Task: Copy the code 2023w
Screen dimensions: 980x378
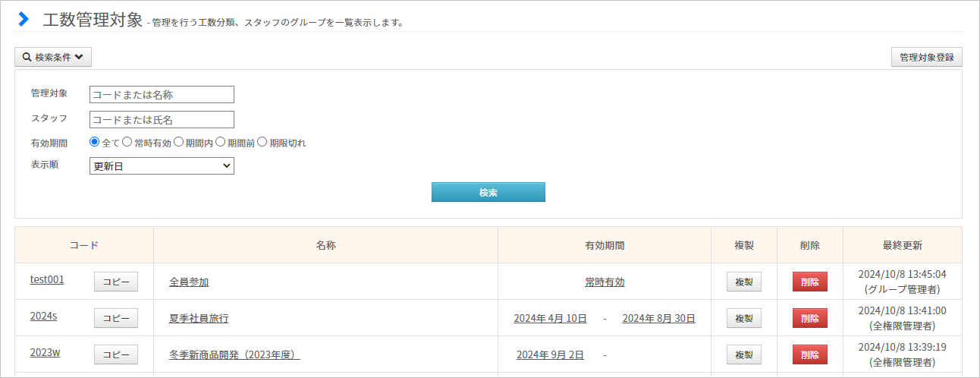Action: tap(116, 354)
